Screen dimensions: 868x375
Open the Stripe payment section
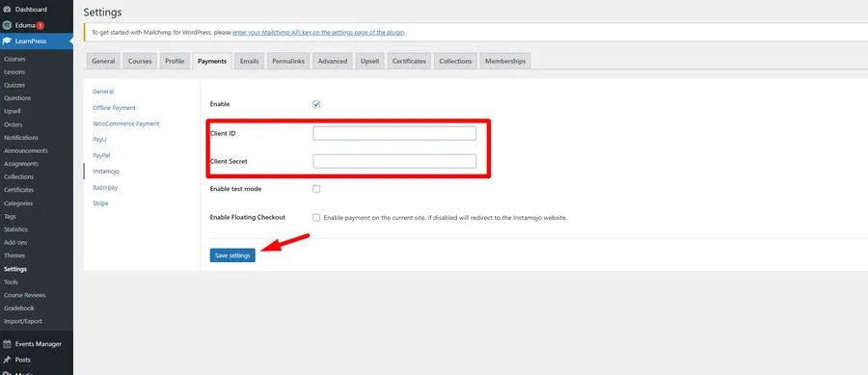[100, 203]
